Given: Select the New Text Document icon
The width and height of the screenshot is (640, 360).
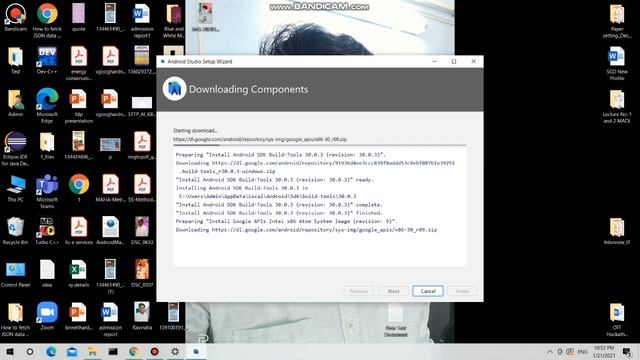Looking at the screenshot, I should point(396,321).
